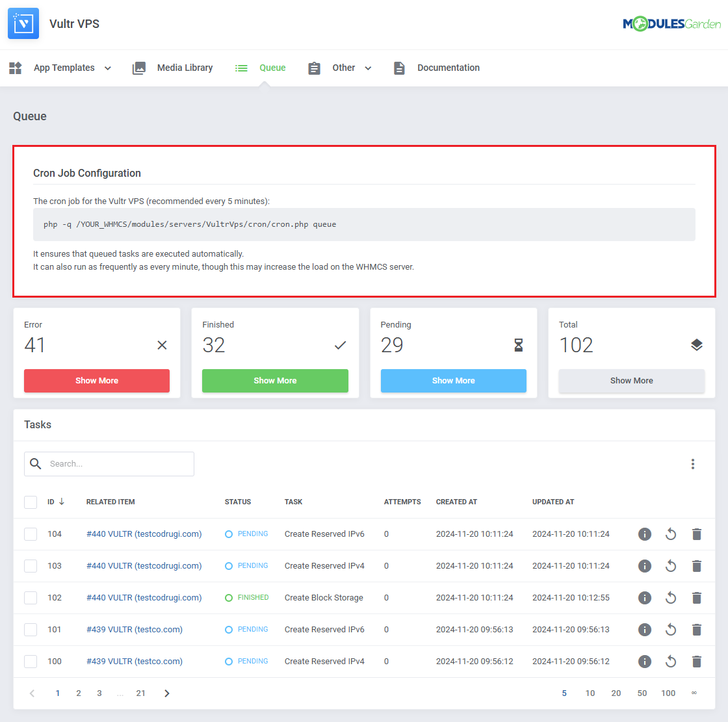This screenshot has height=722, width=728.
Task: Click the Queue list icon
Action: click(241, 68)
